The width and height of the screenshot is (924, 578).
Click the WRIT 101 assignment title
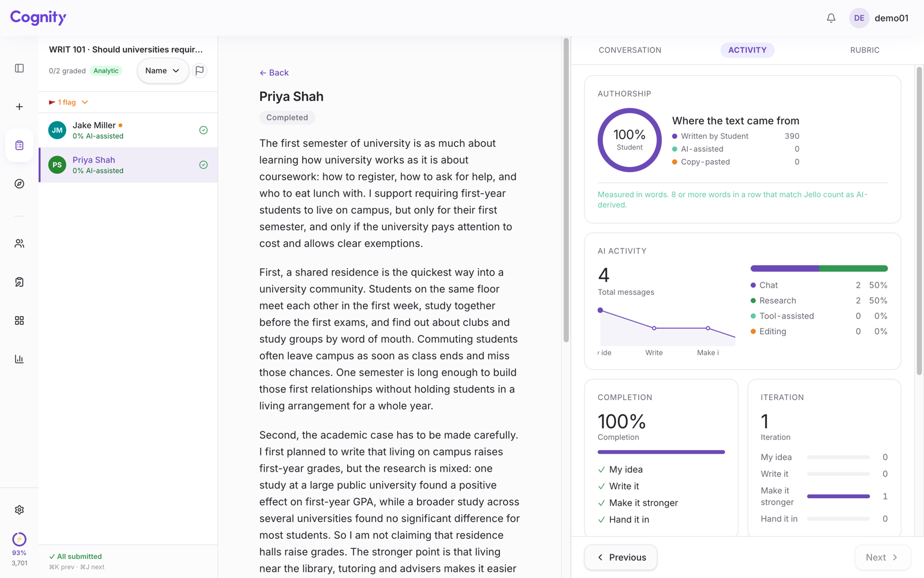(126, 50)
